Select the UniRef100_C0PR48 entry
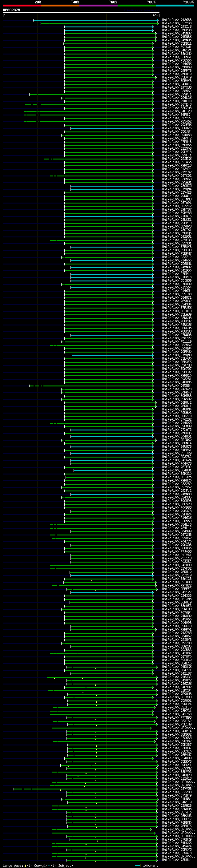 click(177, 392)
